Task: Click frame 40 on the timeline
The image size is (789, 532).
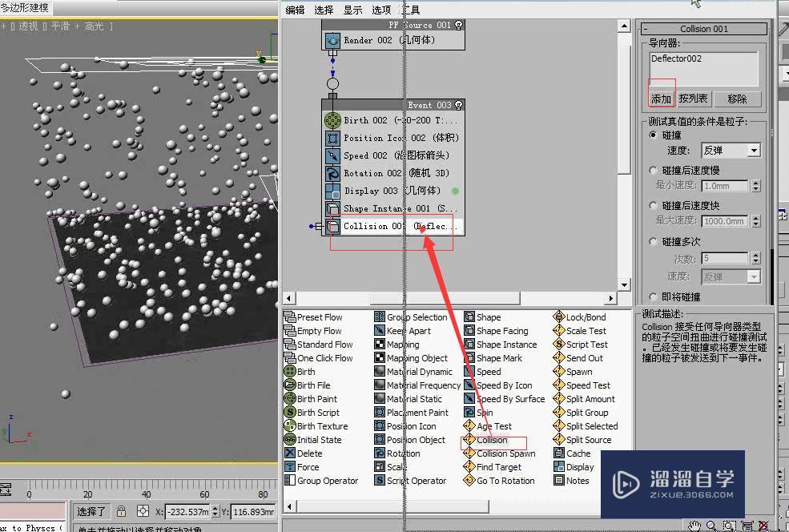Action: (x=147, y=494)
